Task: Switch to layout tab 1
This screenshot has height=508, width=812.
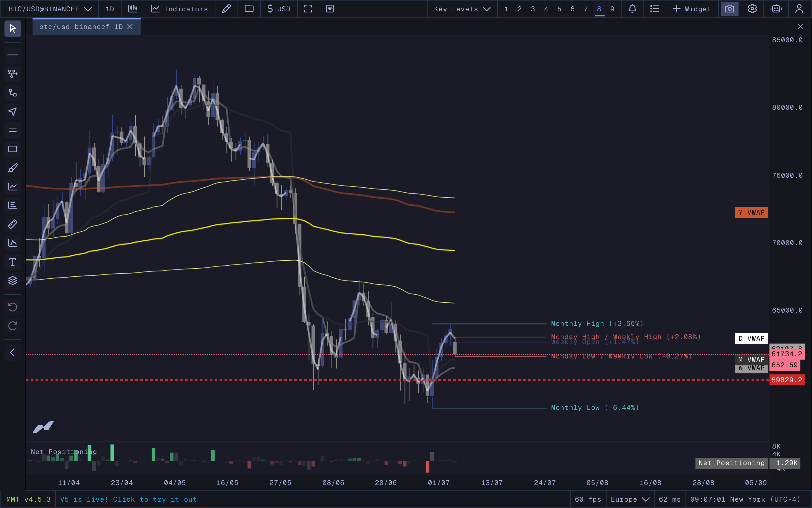Action: pyautogui.click(x=506, y=9)
